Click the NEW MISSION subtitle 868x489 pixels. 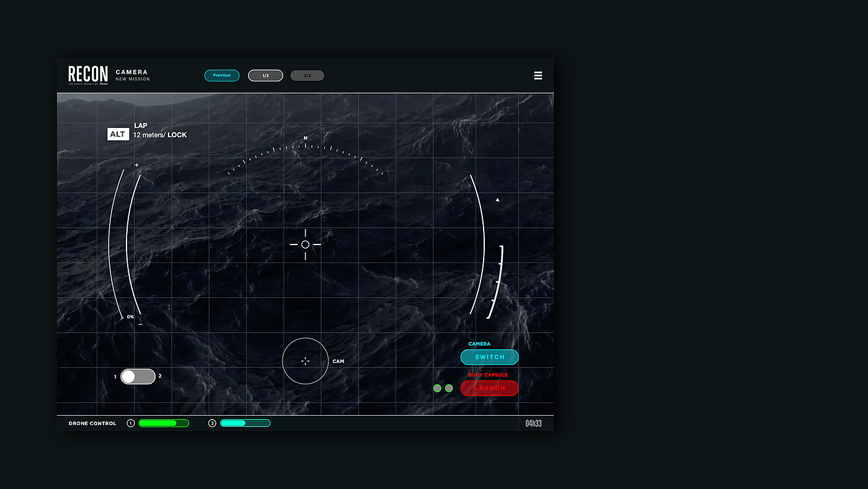coord(133,79)
